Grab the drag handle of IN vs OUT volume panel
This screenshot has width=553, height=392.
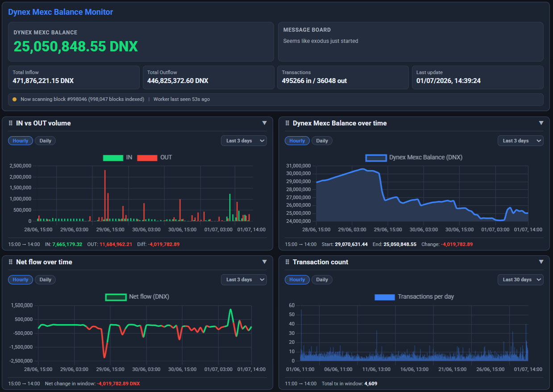[11, 123]
